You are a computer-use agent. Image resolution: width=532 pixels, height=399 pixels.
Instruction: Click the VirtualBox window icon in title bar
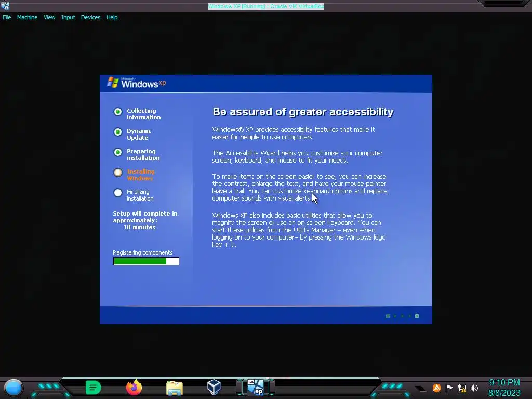[5, 5]
